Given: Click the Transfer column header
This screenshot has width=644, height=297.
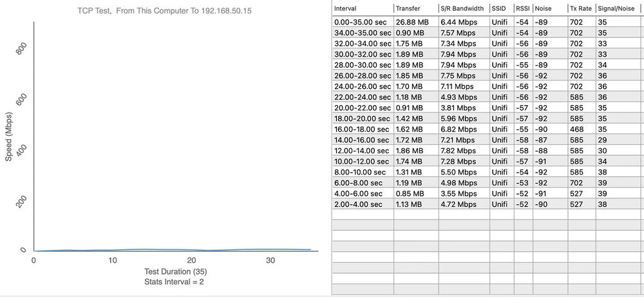Looking at the screenshot, I should click(410, 8).
